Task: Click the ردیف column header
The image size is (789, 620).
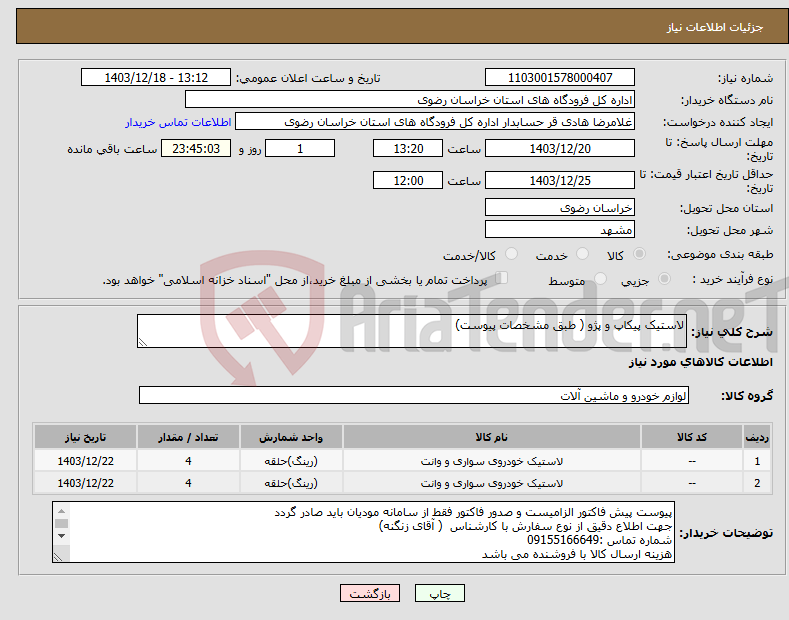Action: [x=757, y=437]
